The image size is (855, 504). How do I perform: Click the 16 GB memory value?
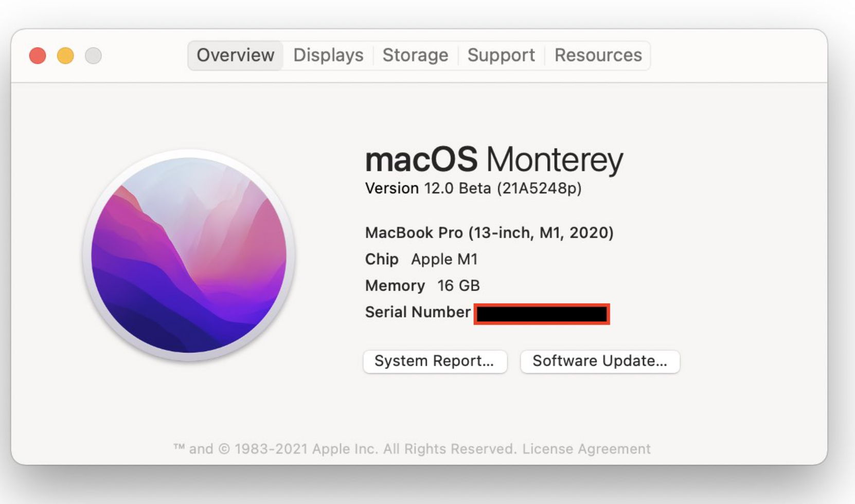click(x=458, y=285)
